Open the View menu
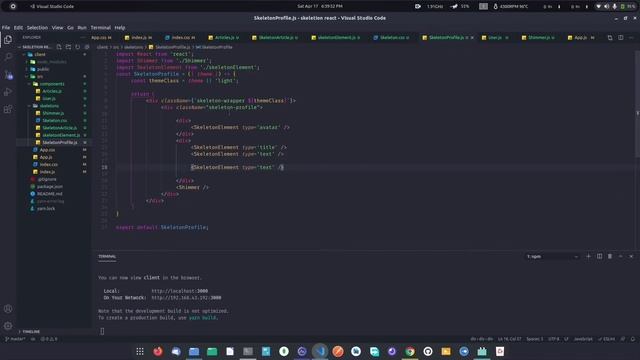Viewport: 640px width, 360px height. tap(57, 28)
